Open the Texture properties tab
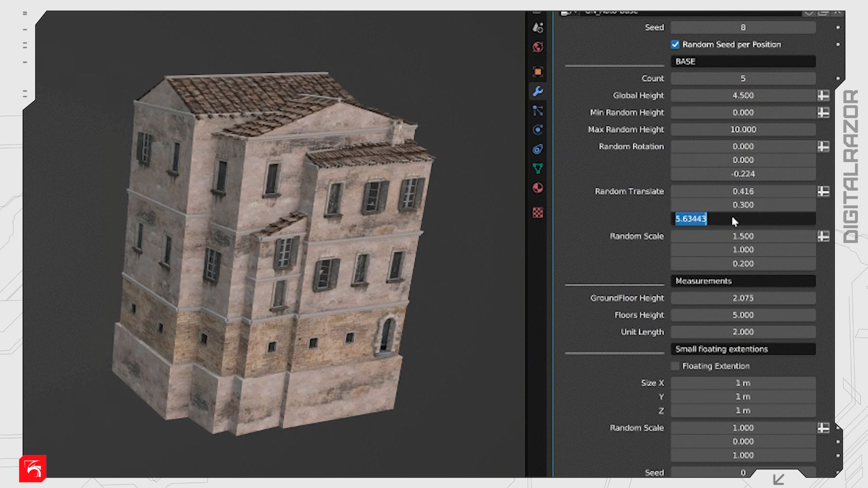 click(538, 212)
